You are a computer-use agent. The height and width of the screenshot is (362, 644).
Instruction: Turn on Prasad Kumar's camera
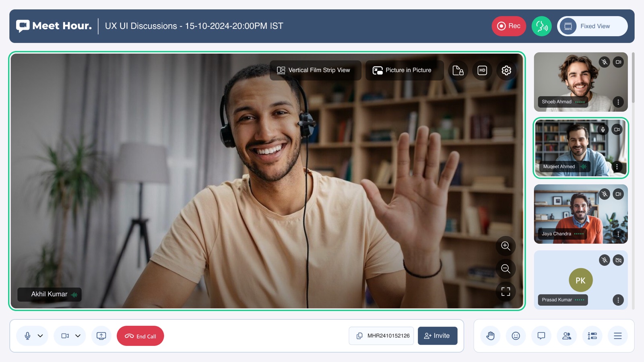tap(618, 260)
